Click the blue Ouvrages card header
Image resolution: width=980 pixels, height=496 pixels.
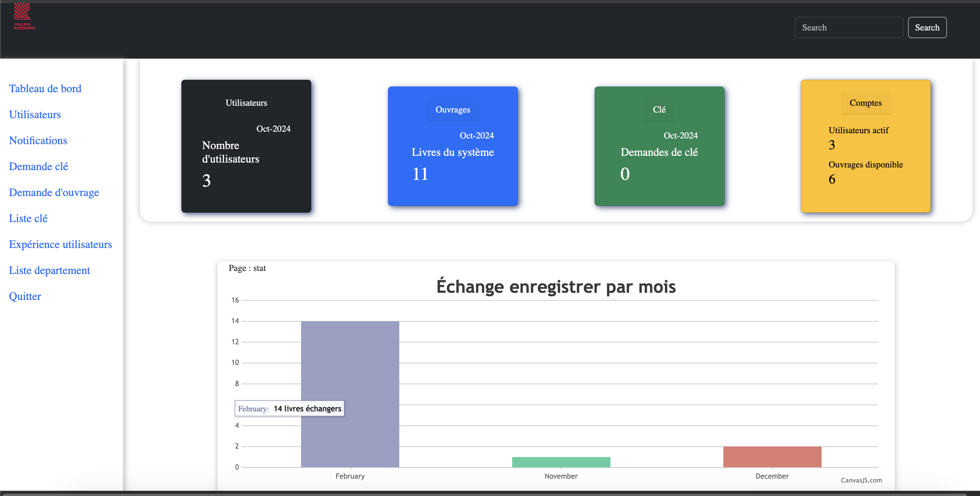point(452,110)
